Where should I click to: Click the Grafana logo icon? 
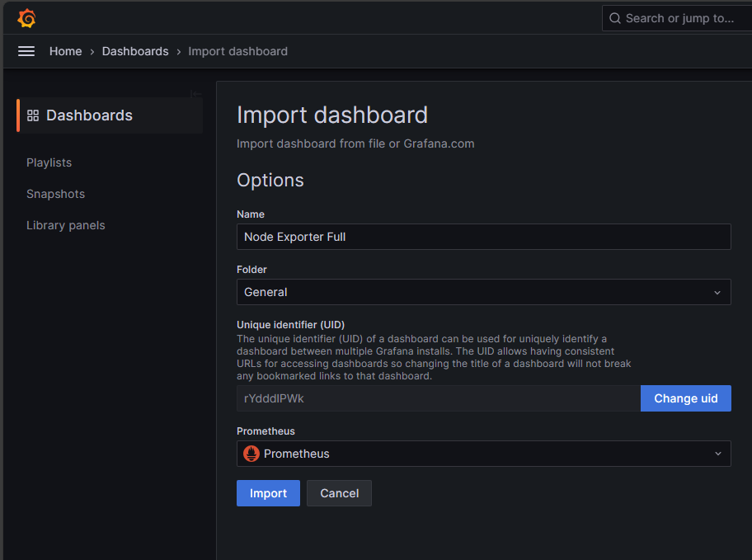click(26, 18)
